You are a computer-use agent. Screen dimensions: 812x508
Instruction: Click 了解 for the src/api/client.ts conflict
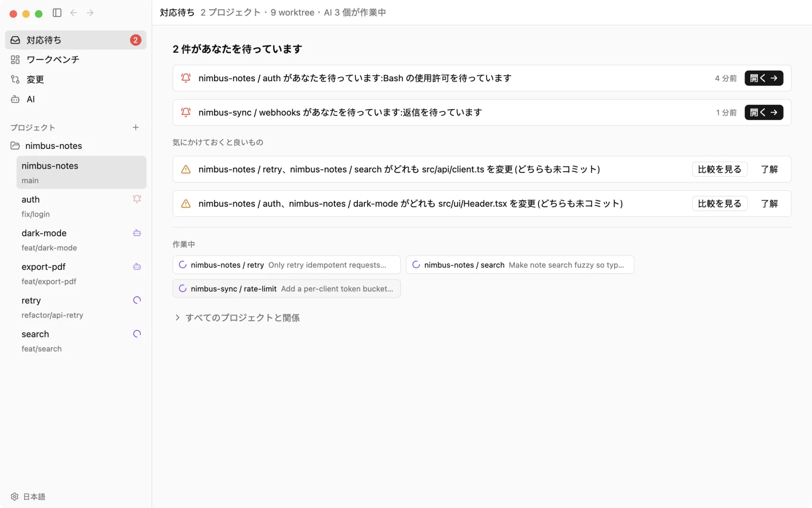click(x=769, y=169)
